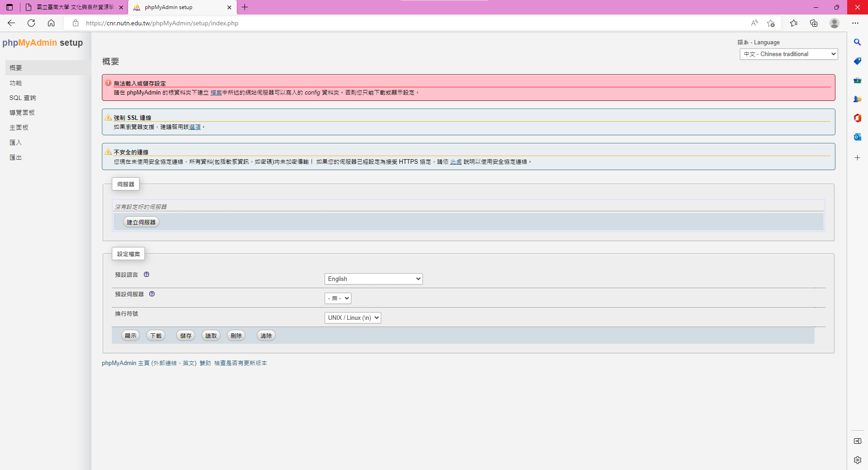Go back using the browser back arrow
This screenshot has width=868, height=470.
pyautogui.click(x=11, y=23)
